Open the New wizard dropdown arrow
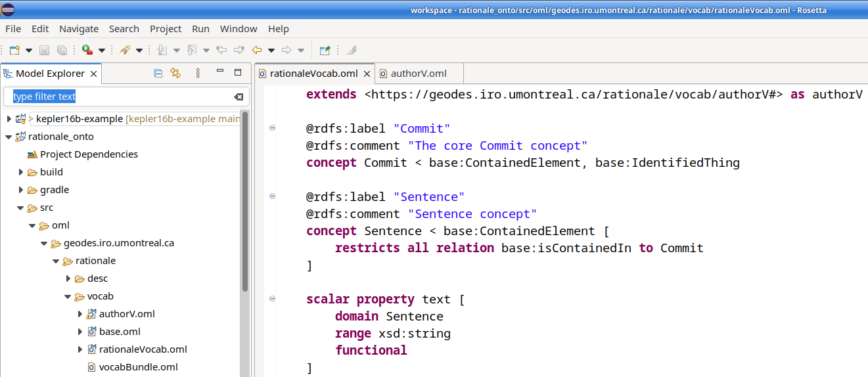868x377 pixels. coord(28,51)
